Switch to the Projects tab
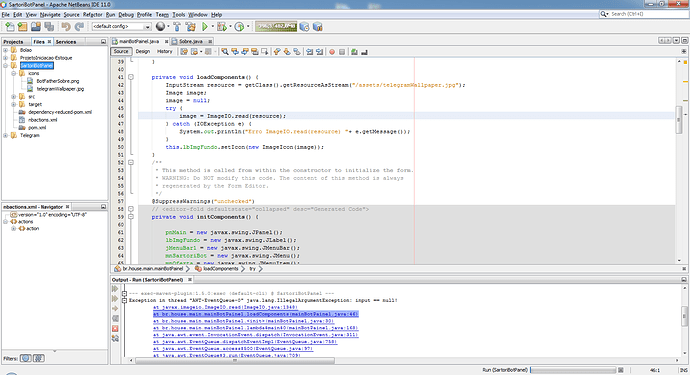 pyautogui.click(x=13, y=42)
